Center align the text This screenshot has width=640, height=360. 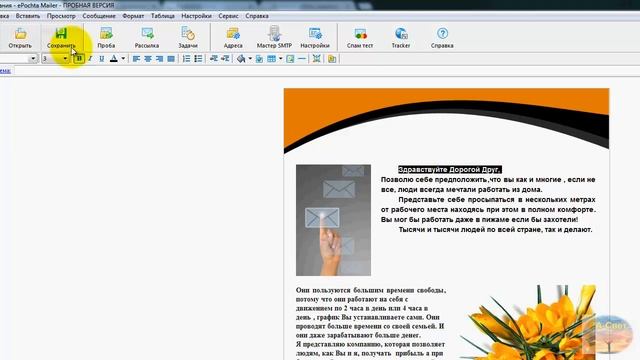[x=148, y=59]
